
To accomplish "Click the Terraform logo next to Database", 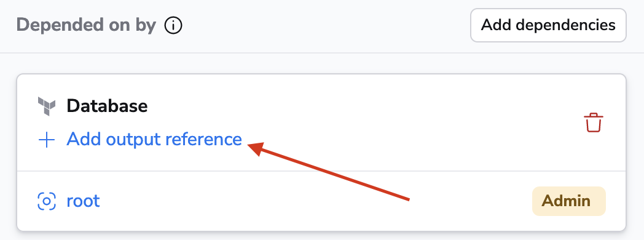I will (x=47, y=106).
